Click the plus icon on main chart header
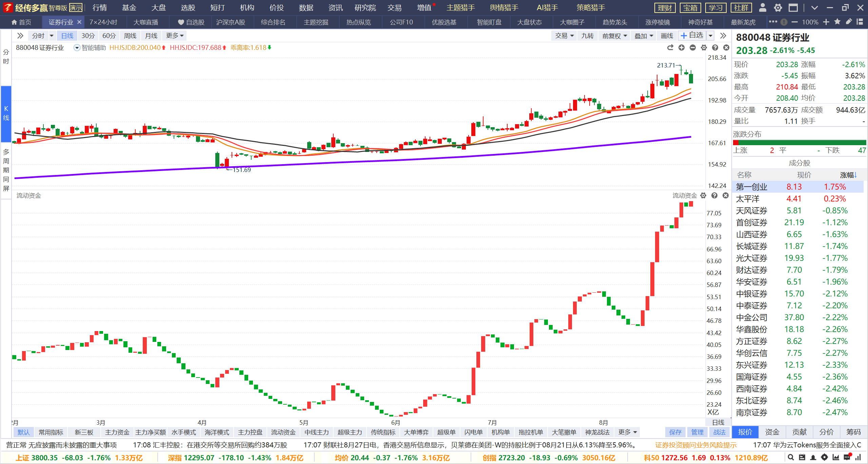Viewport: 868px width, 464px height. [x=682, y=48]
